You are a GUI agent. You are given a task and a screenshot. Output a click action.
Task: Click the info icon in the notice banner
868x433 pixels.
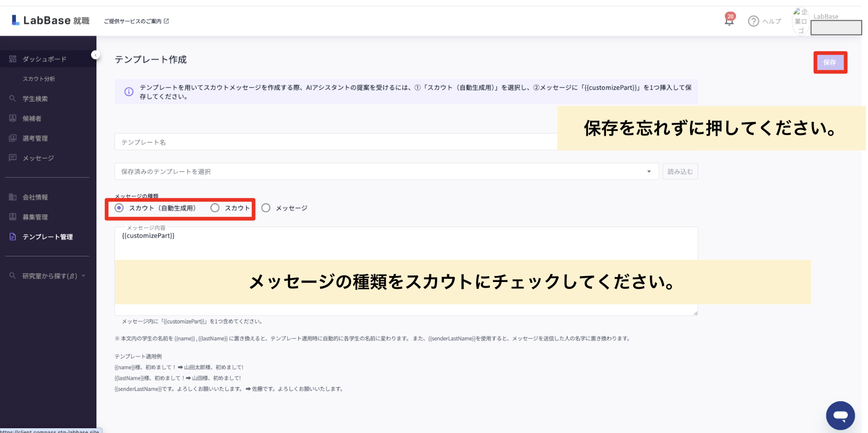click(x=129, y=91)
